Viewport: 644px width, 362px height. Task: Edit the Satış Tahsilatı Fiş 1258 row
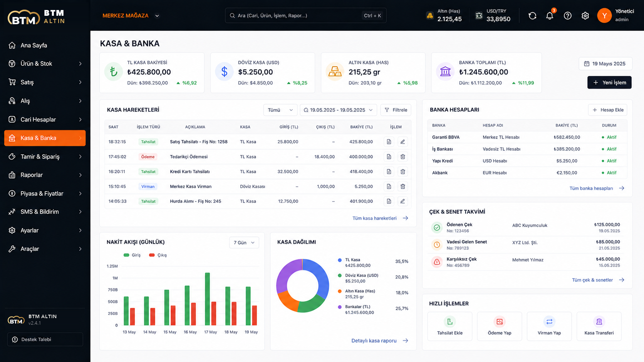[402, 142]
